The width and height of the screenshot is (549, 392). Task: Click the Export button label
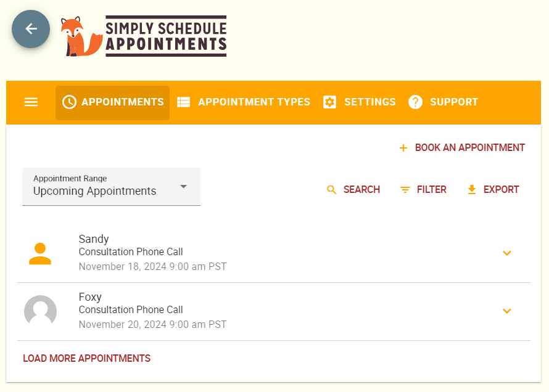tap(501, 190)
